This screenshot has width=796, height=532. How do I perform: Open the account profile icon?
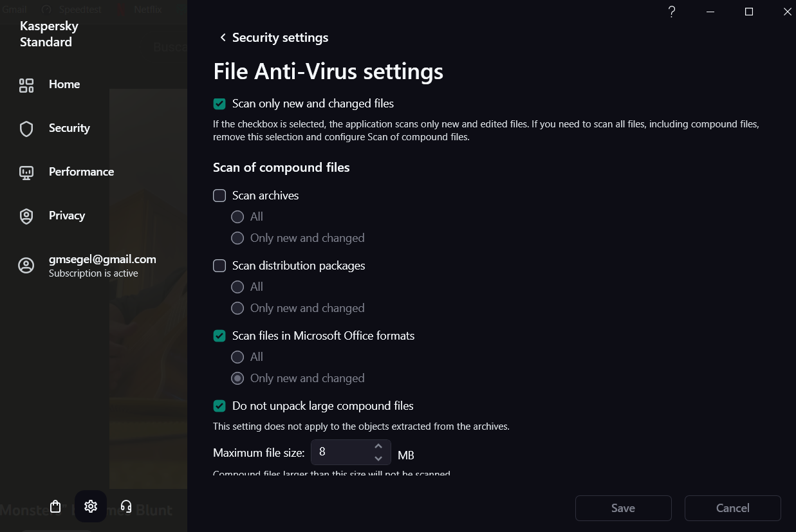click(26, 266)
